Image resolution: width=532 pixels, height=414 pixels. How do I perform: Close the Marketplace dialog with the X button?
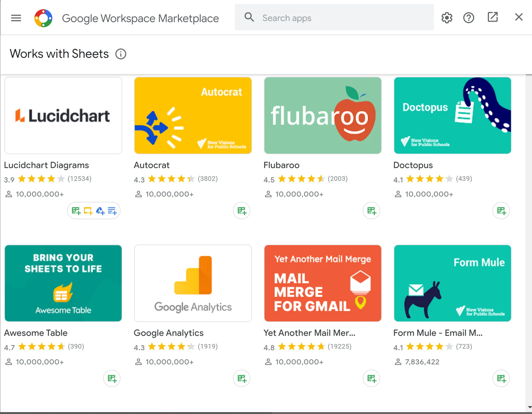point(519,17)
